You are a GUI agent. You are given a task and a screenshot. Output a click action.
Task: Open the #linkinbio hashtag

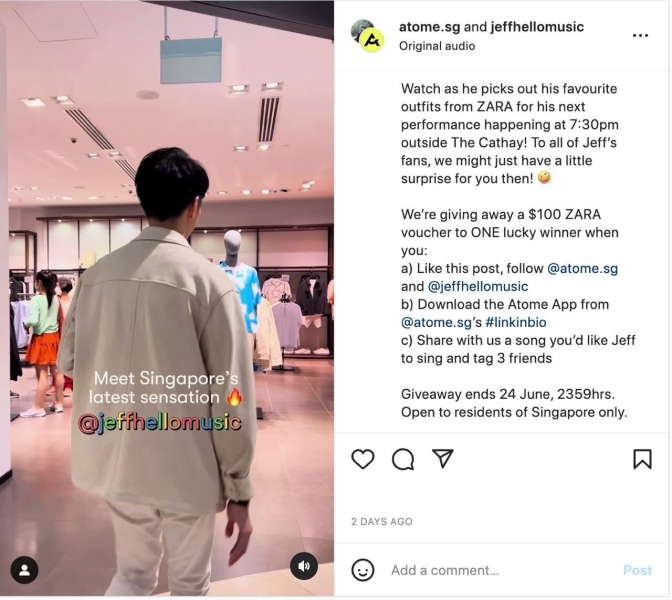coord(516,322)
